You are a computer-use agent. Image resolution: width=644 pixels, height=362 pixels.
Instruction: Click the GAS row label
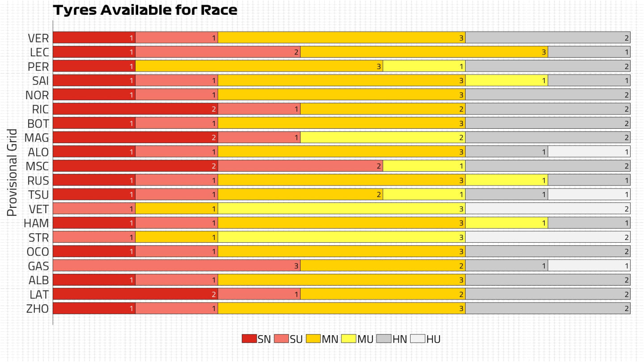tap(38, 266)
